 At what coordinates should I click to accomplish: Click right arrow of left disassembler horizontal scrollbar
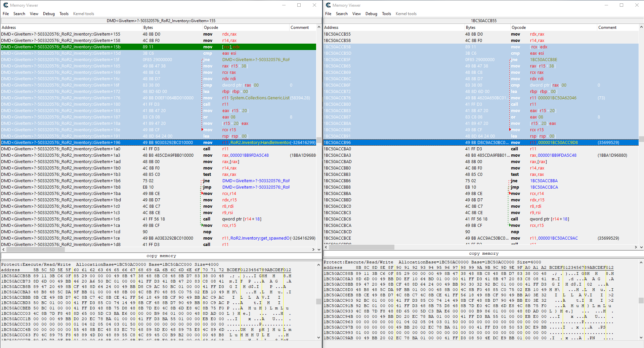coord(313,249)
